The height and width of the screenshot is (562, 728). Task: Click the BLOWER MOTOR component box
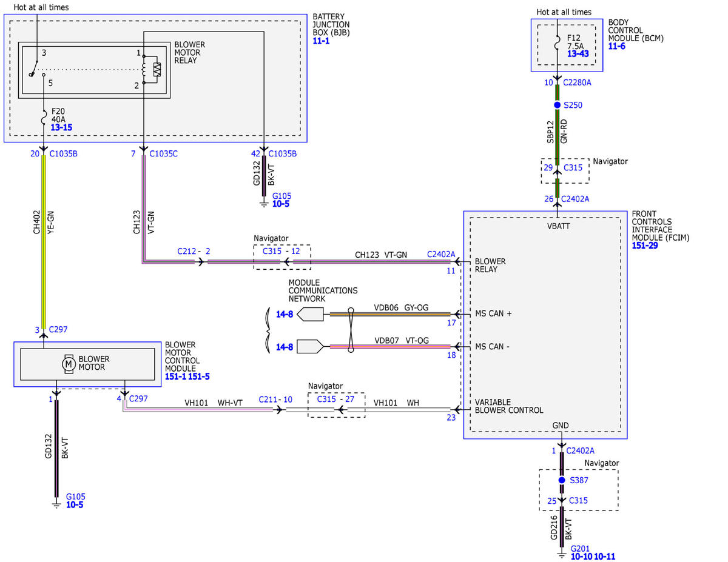coord(87,363)
